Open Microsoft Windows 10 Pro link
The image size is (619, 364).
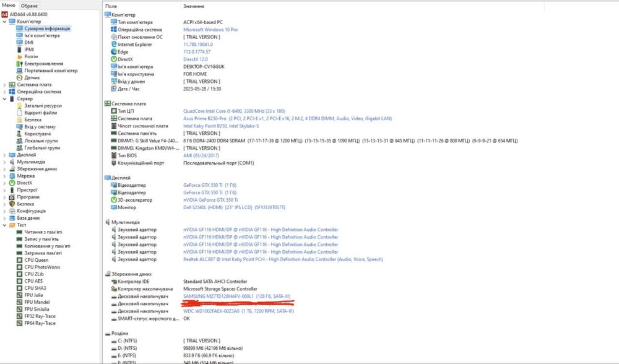pyautogui.click(x=210, y=30)
